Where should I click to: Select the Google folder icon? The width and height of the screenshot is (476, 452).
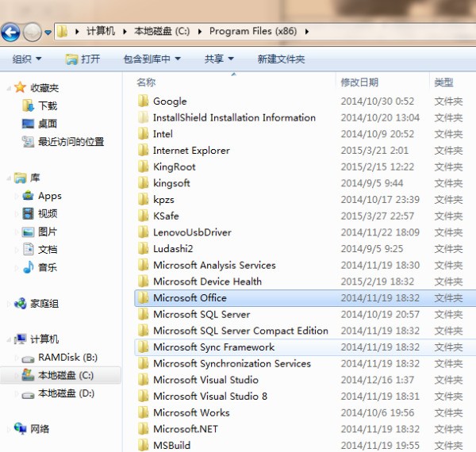pos(143,101)
